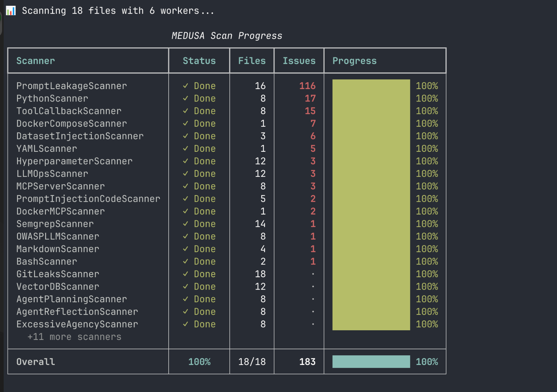This screenshot has height=392, width=557.
Task: Click the 116 issues count
Action: [x=307, y=86]
